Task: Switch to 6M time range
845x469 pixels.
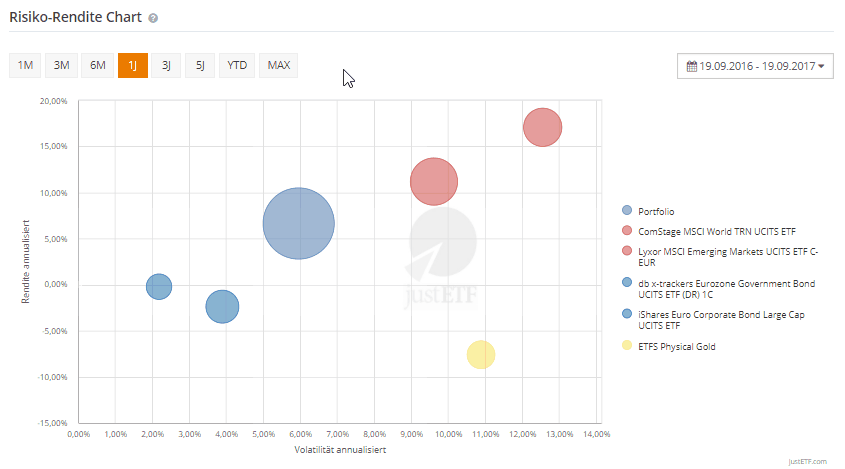Action: 97,66
